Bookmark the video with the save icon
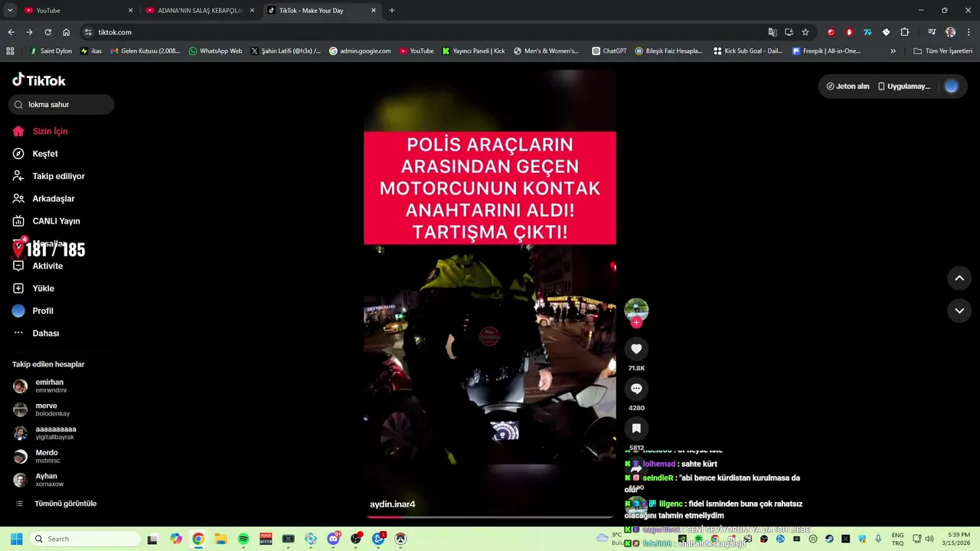 pos(636,429)
